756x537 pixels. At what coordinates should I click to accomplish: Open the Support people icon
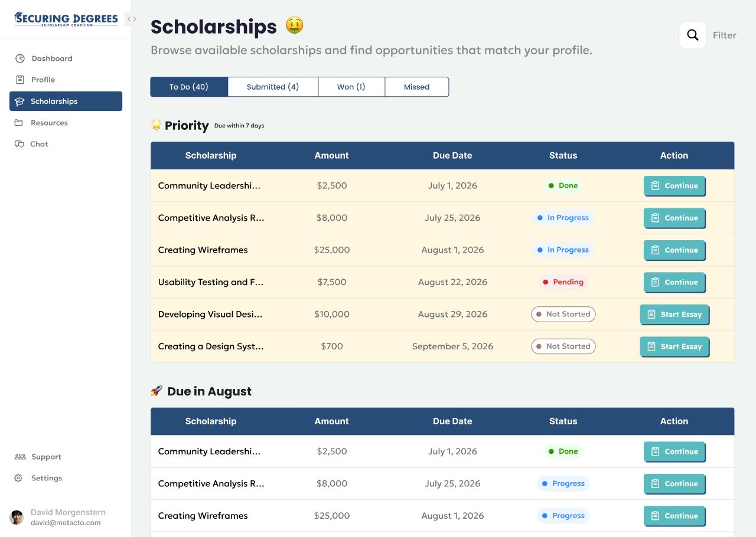20,457
